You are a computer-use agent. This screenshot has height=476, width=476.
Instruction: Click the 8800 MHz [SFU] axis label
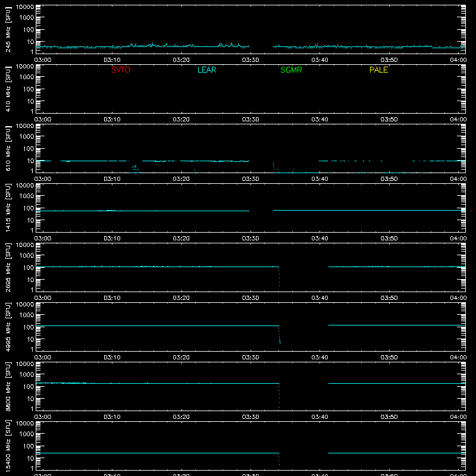pyautogui.click(x=8, y=386)
